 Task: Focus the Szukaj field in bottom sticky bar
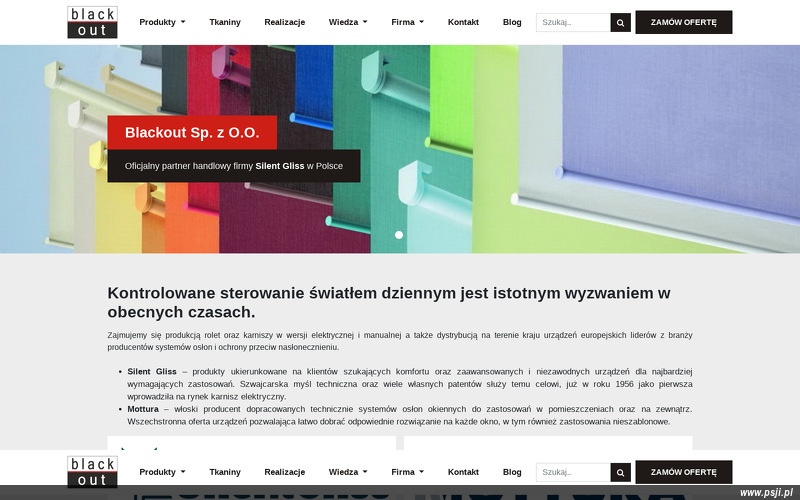pyautogui.click(x=573, y=472)
